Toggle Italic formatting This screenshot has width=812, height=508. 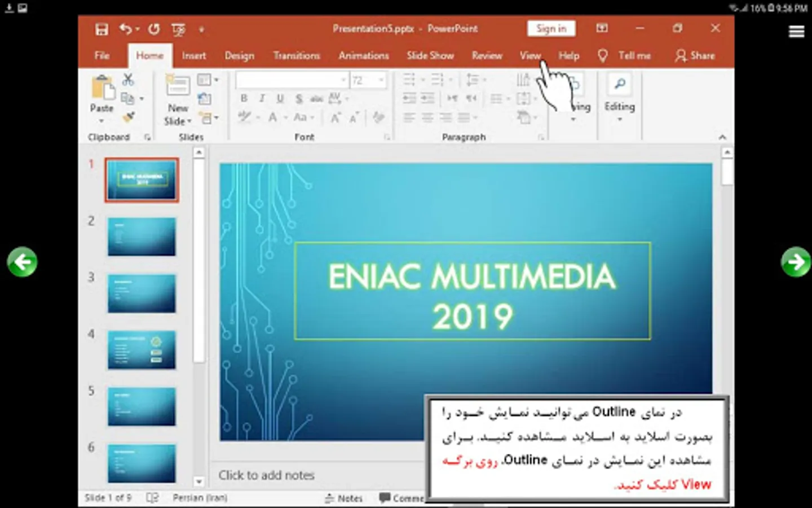[x=262, y=98]
